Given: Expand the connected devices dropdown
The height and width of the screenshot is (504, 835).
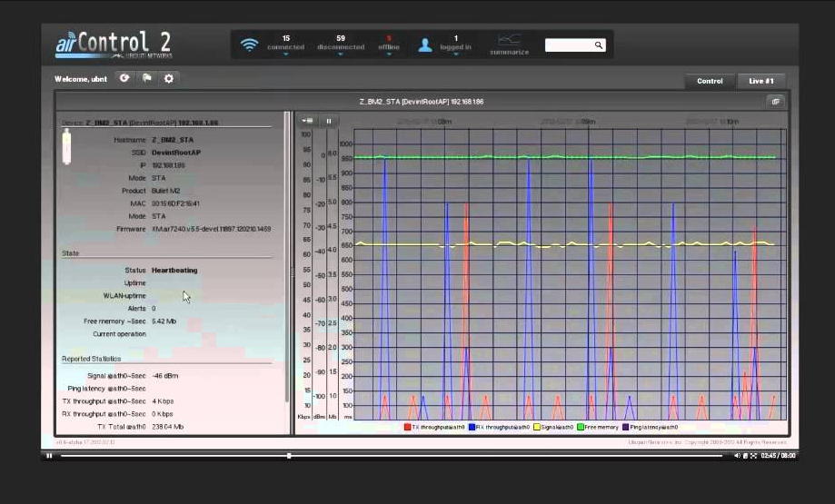Looking at the screenshot, I should coord(286,54).
